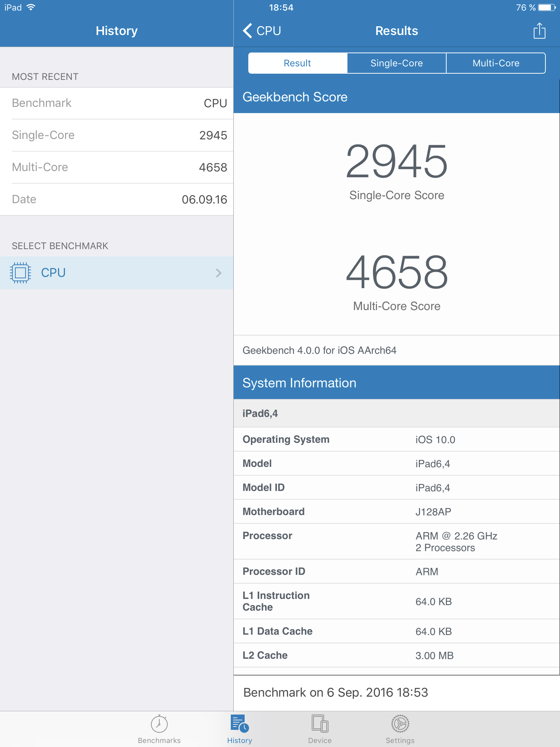
Task: Tap the SELECT BENCHMARK section label
Action: [60, 246]
